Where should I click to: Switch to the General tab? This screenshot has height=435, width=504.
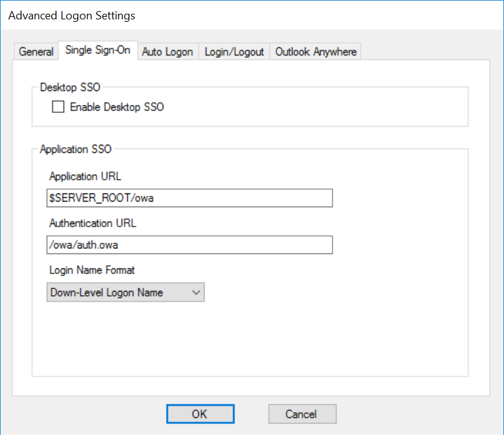tap(36, 52)
